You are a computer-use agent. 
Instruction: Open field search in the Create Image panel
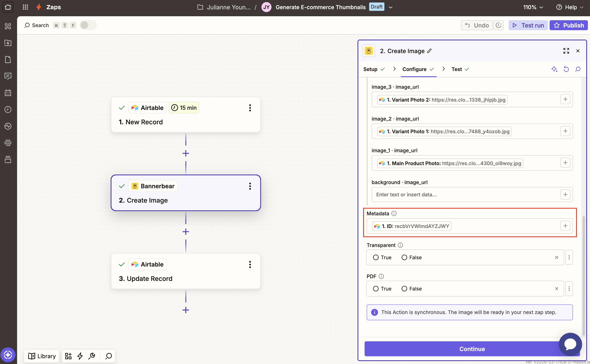[578, 69]
